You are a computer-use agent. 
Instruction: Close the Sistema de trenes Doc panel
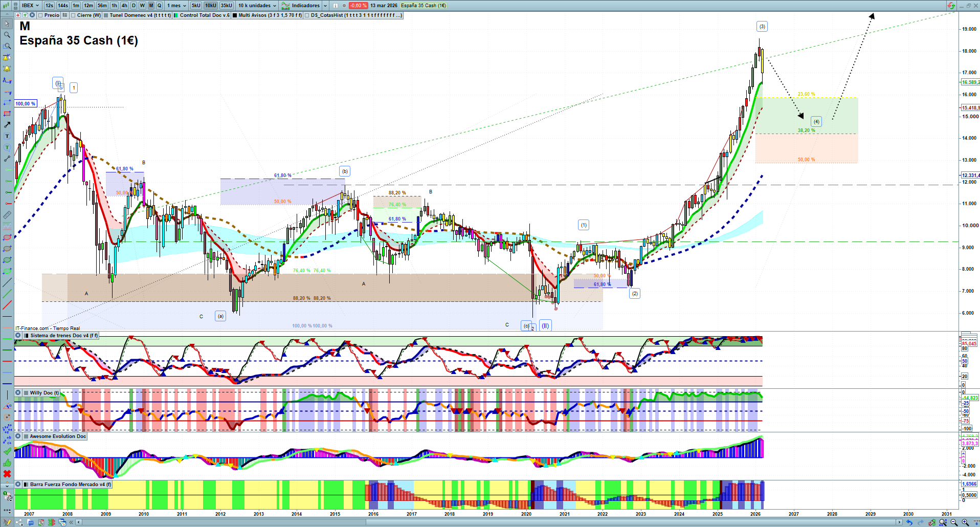tap(18, 336)
